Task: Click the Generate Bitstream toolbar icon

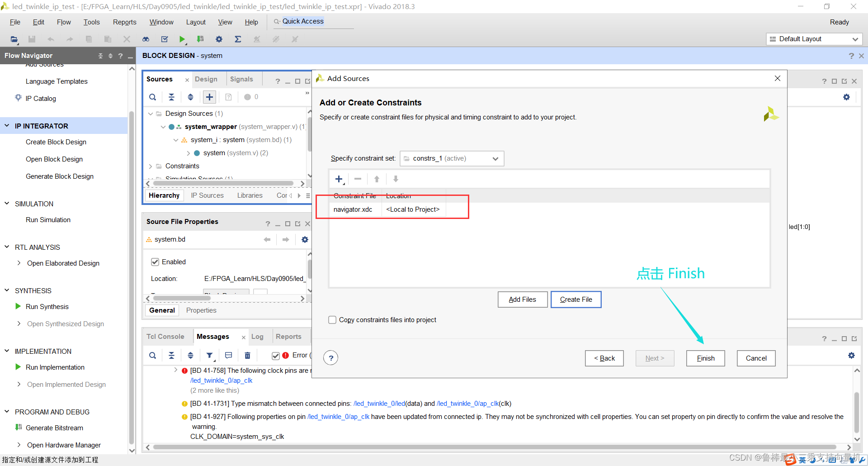Action: pos(200,39)
